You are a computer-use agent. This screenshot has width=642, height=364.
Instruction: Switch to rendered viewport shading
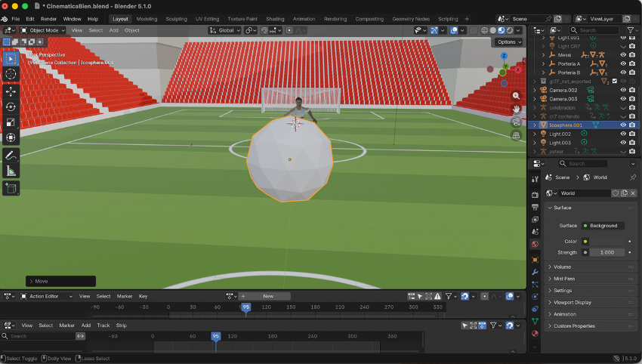510,30
